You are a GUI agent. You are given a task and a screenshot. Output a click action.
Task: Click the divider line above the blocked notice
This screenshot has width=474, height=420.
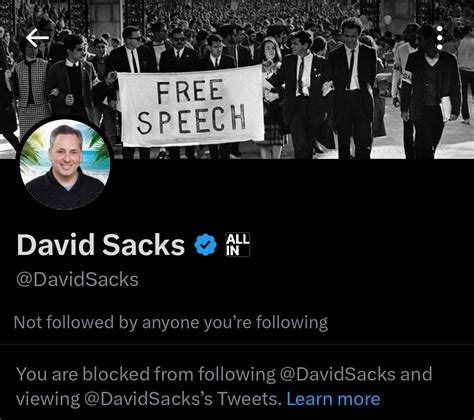coord(237,344)
